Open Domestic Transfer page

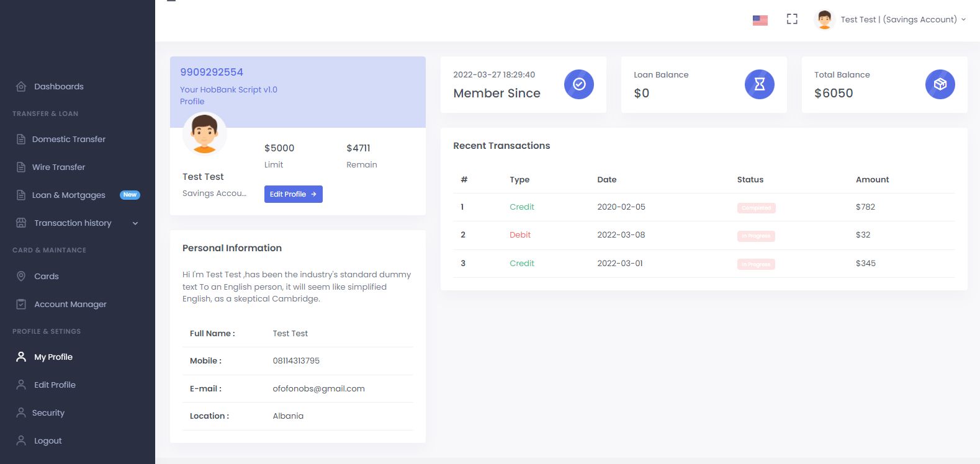pos(68,140)
